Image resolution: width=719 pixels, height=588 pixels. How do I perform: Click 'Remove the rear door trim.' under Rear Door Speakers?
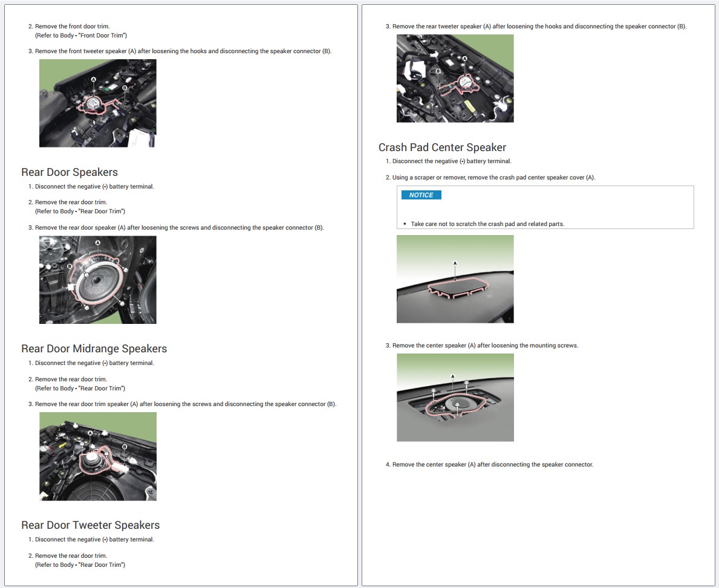[71, 202]
